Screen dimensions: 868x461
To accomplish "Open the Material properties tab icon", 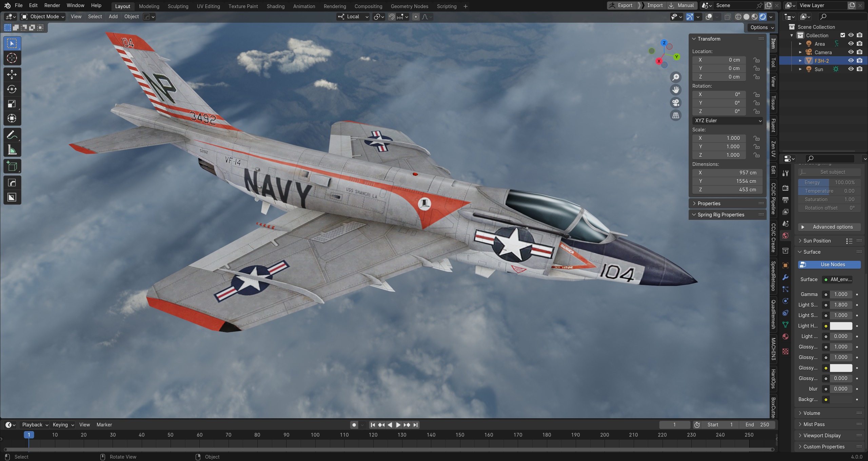I will point(785,337).
